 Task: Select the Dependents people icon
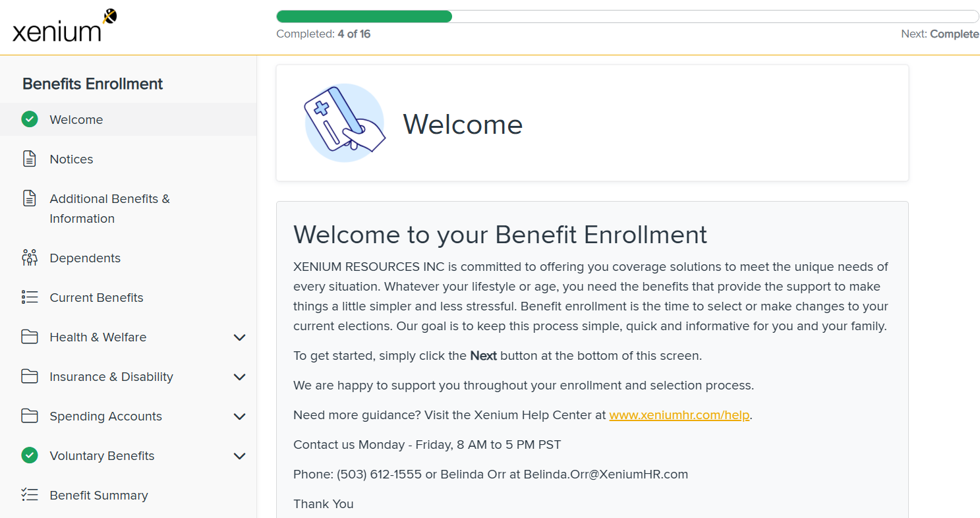pyautogui.click(x=30, y=258)
